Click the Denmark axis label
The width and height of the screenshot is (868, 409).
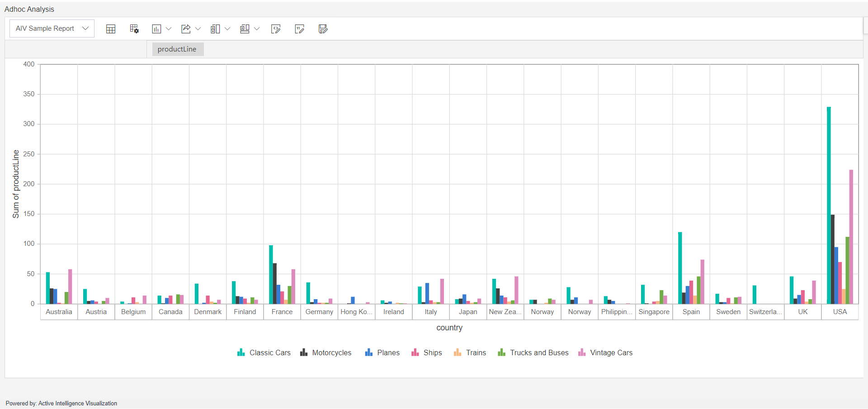(x=208, y=312)
